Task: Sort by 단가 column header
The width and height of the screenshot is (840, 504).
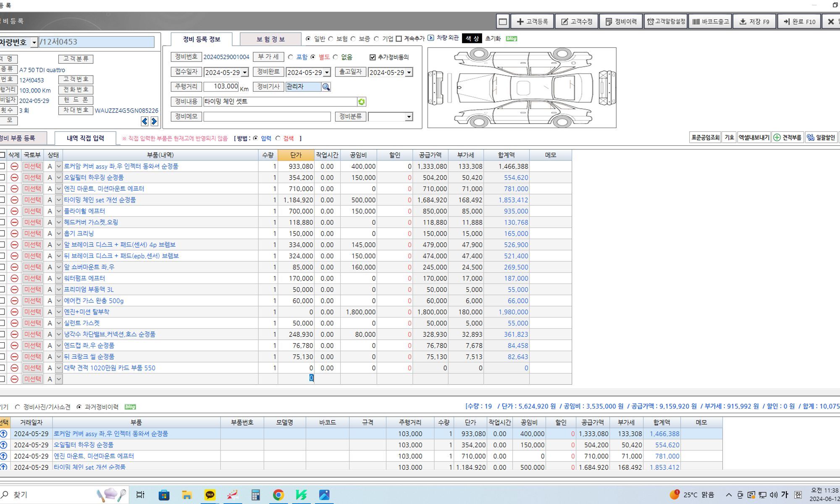Action: 296,155
